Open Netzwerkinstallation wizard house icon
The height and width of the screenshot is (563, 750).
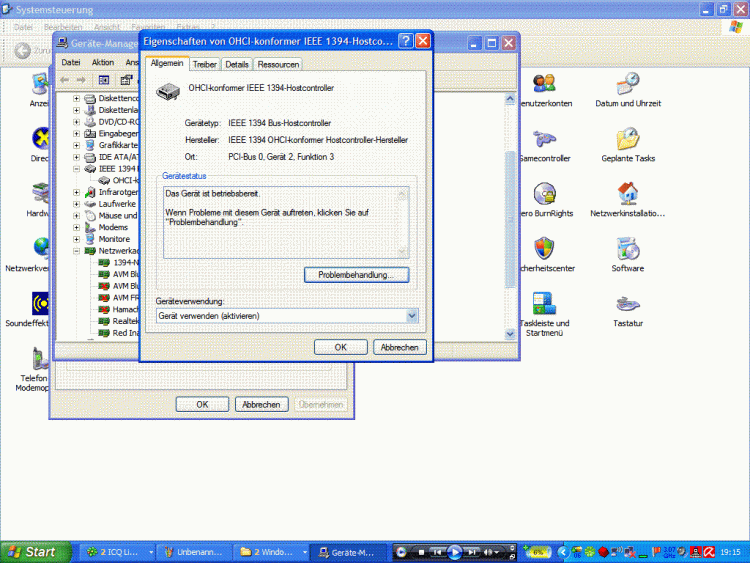[x=628, y=194]
